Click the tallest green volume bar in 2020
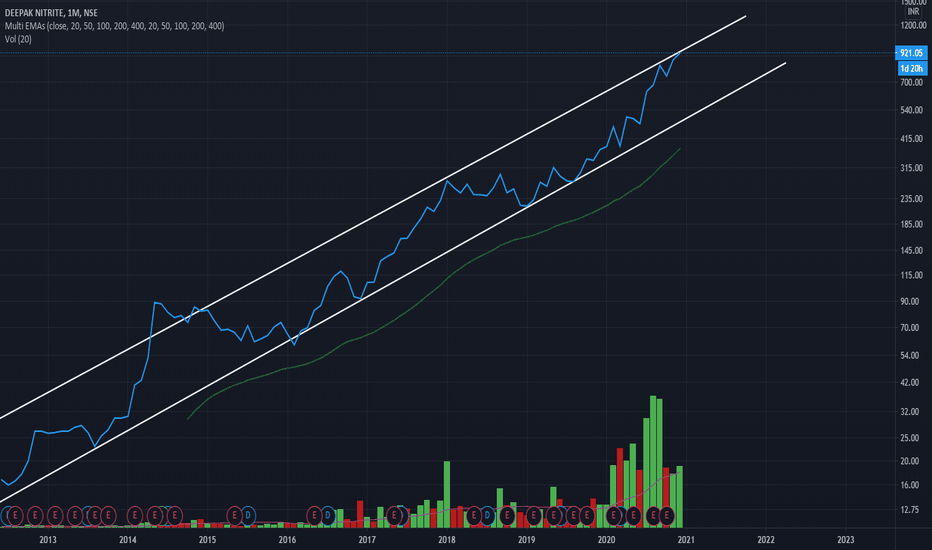Screen dimensions: 932x550 point(653,461)
